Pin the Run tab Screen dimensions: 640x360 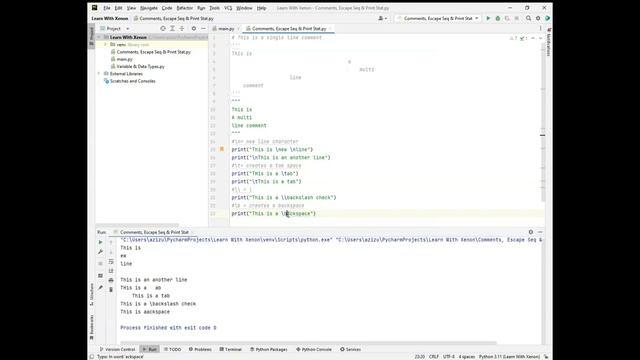pos(100,288)
